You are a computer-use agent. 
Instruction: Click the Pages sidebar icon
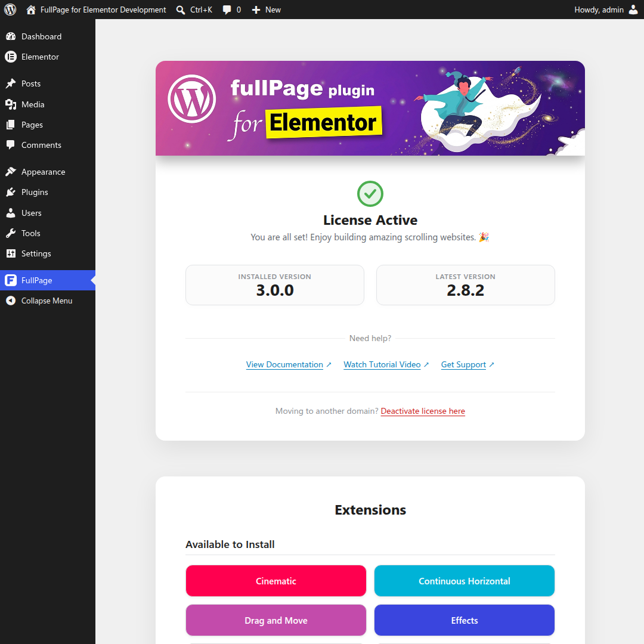coord(11,125)
